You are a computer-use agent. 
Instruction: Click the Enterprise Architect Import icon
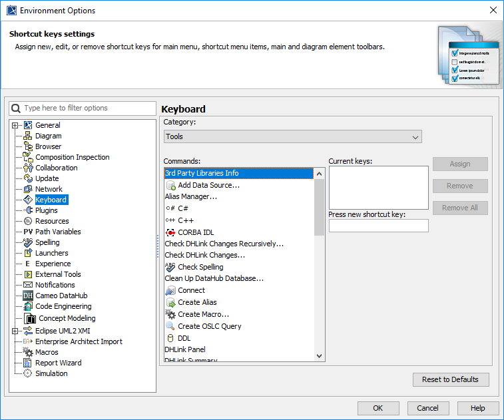28,341
